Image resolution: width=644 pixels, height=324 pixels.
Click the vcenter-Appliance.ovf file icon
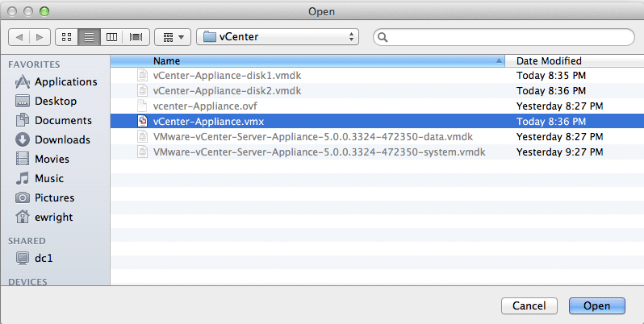142,106
